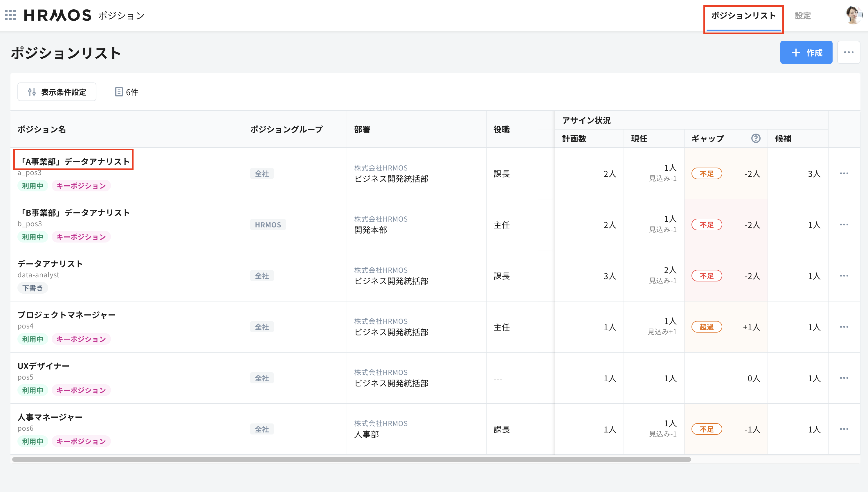Click the filter sliders icon on 表示条件設定
Image resolution: width=868 pixels, height=492 pixels.
(x=32, y=91)
